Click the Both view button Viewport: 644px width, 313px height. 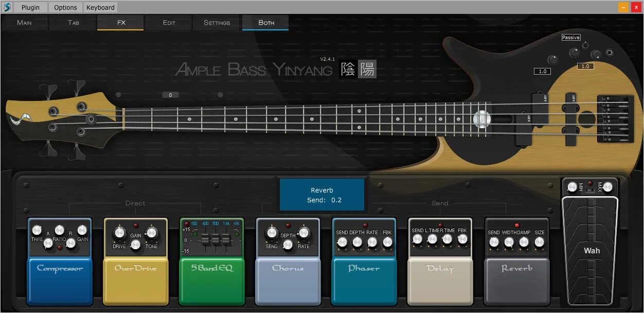(265, 23)
